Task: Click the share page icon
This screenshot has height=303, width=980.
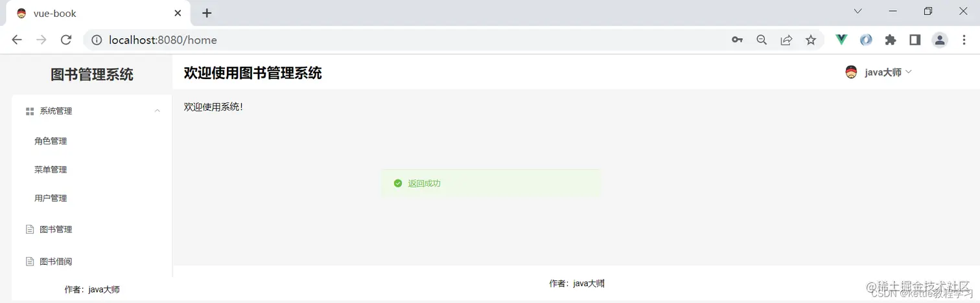Action: 786,39
